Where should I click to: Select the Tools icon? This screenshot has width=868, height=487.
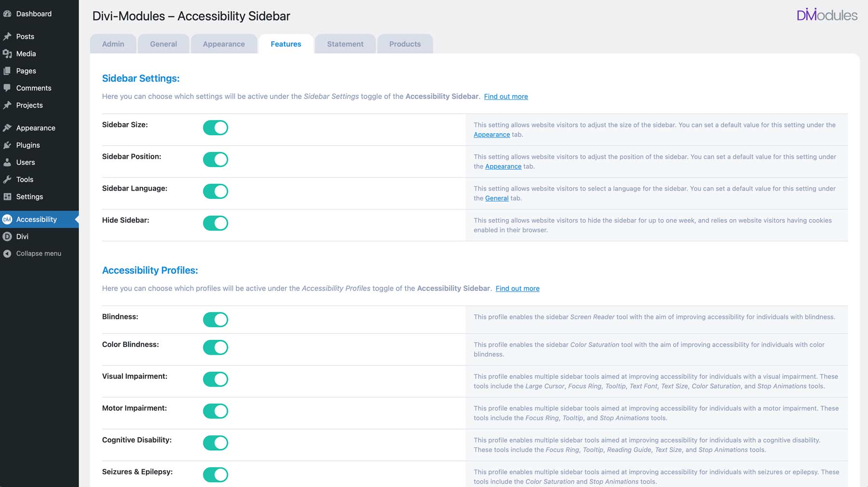coord(7,179)
